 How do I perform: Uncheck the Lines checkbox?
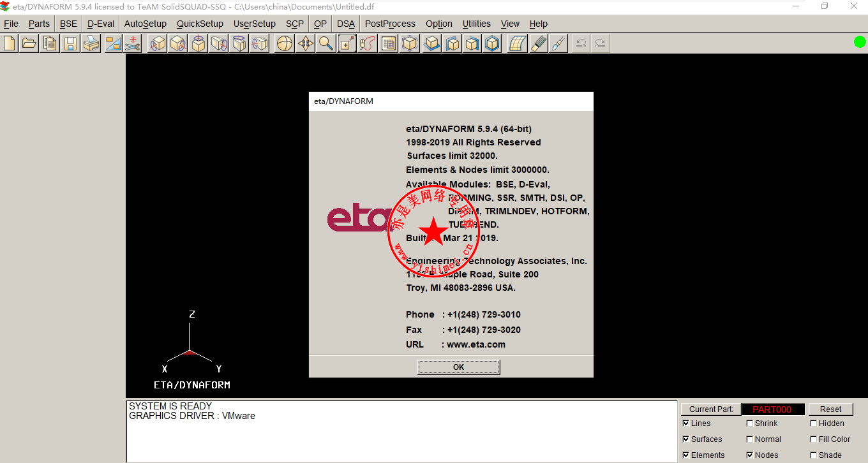pos(686,423)
